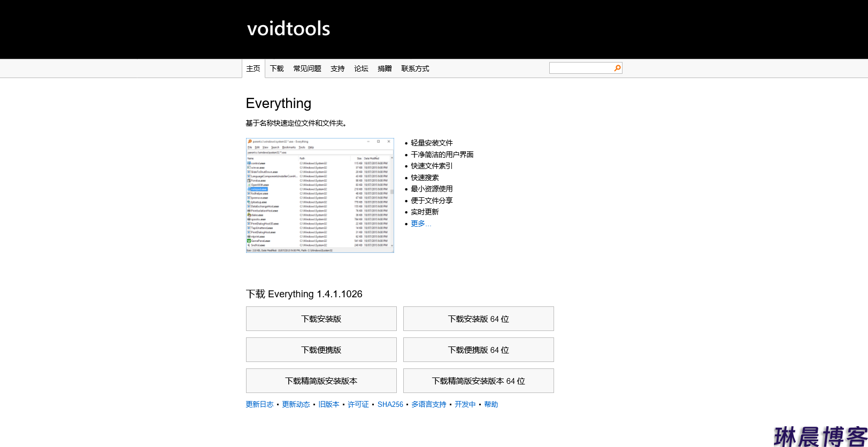This screenshot has width=868, height=447.
Task: Click the 下载便携版 64 位 button
Action: (x=479, y=350)
